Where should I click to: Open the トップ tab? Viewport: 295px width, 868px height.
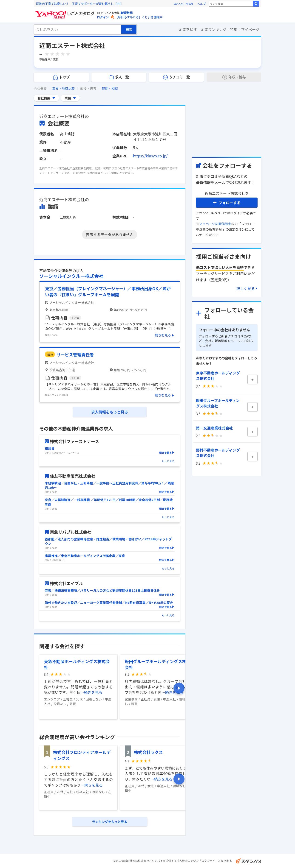click(61, 77)
